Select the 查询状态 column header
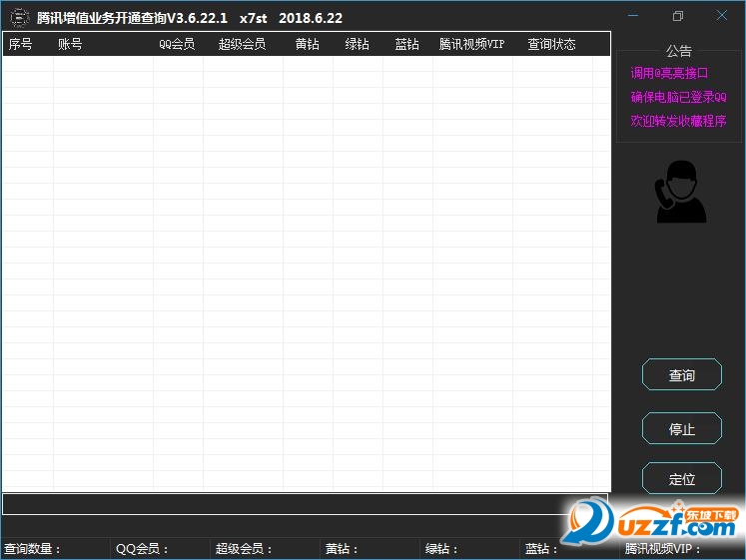This screenshot has width=746, height=560. coord(551,44)
